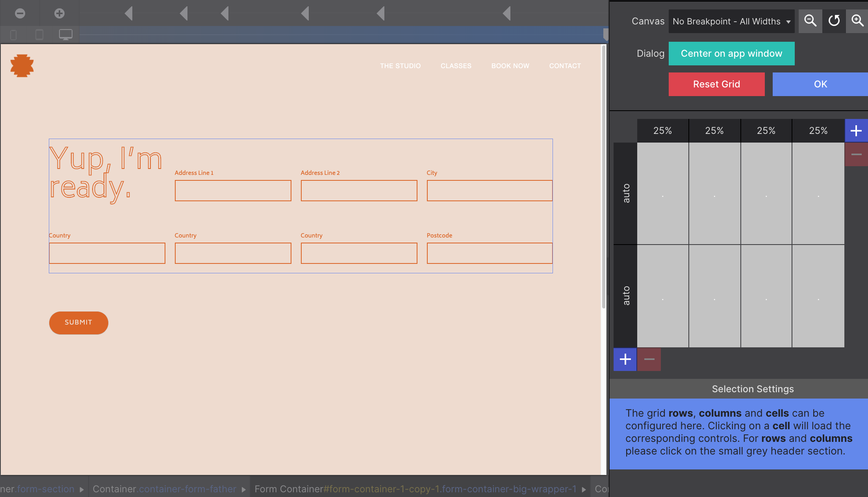This screenshot has width=868, height=497.
Task: Click the reset canvas view icon
Action: point(834,21)
